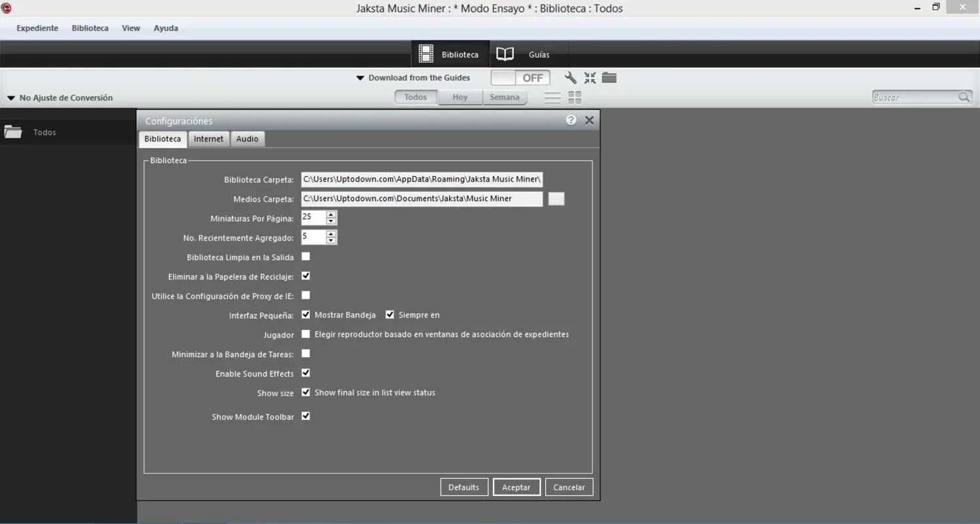
Task: Browse for Medios Carpeta folder button
Action: click(x=556, y=198)
